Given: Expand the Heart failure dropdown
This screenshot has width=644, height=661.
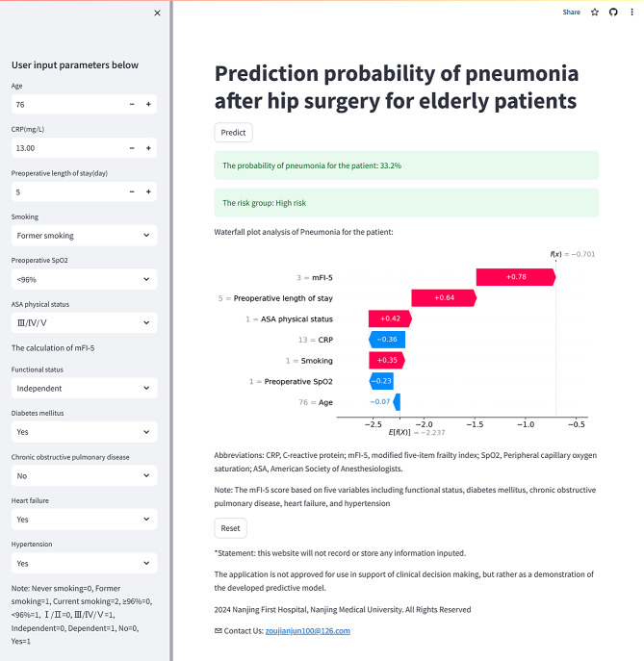Looking at the screenshot, I should click(85, 520).
